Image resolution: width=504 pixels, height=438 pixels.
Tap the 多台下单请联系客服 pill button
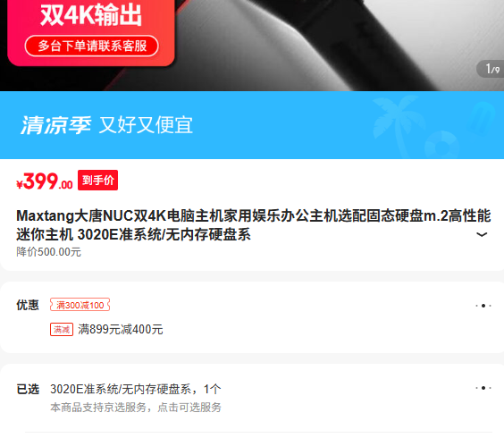[92, 46]
